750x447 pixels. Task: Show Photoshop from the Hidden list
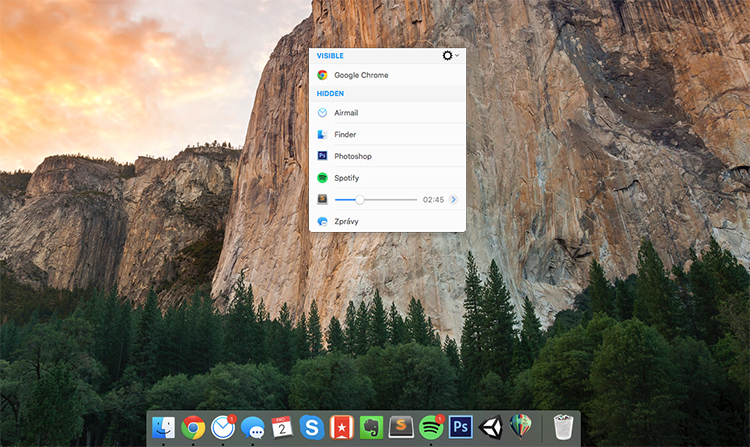(352, 156)
